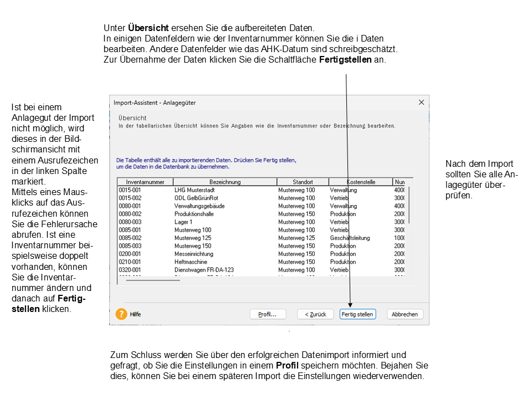
Task: Go back with the < Zurück button
Action: click(x=315, y=314)
